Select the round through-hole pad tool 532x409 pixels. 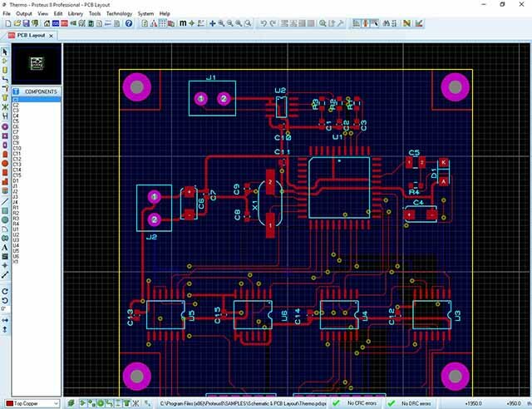5,127
